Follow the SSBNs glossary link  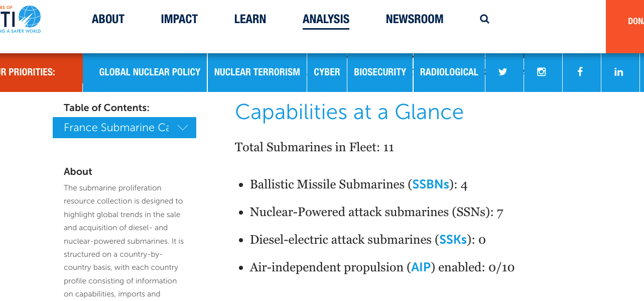tap(431, 184)
